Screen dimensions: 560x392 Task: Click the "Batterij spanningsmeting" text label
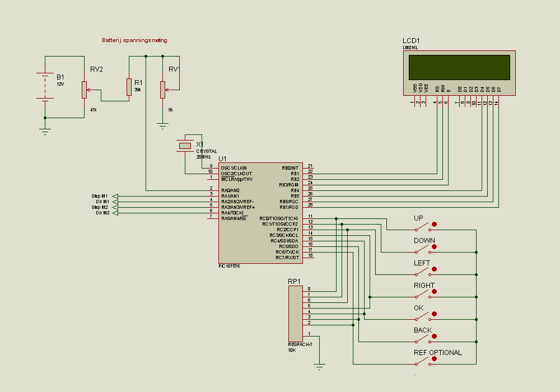pyautogui.click(x=134, y=40)
